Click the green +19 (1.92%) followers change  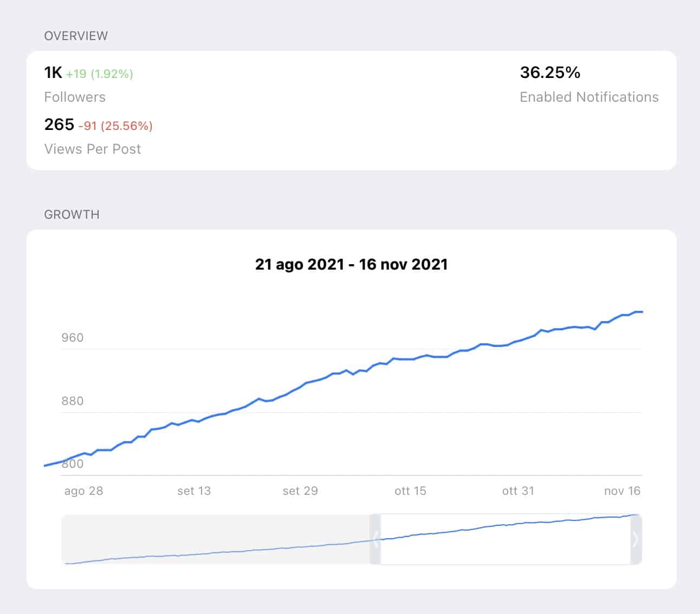pyautogui.click(x=100, y=74)
